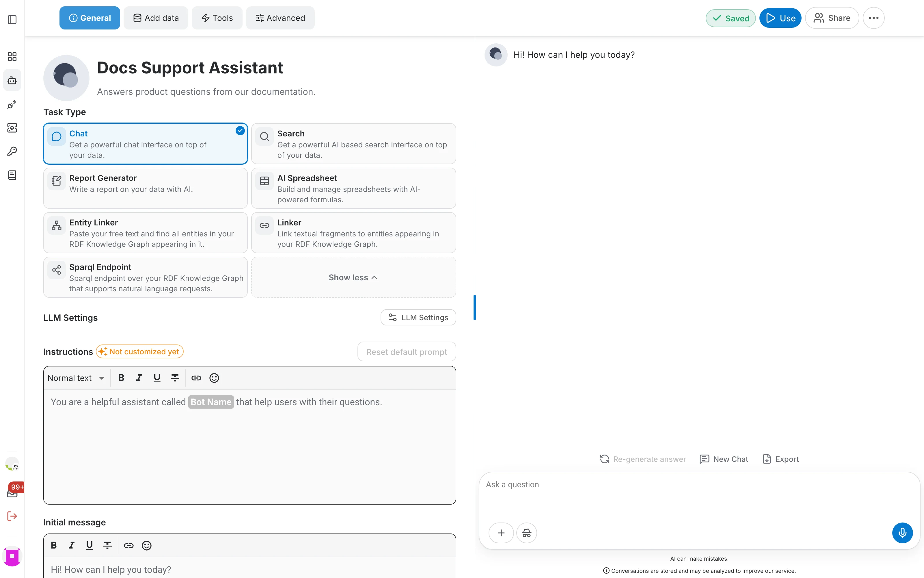Apply underline in Instructions editor toolbar
The image size is (924, 578).
157,378
